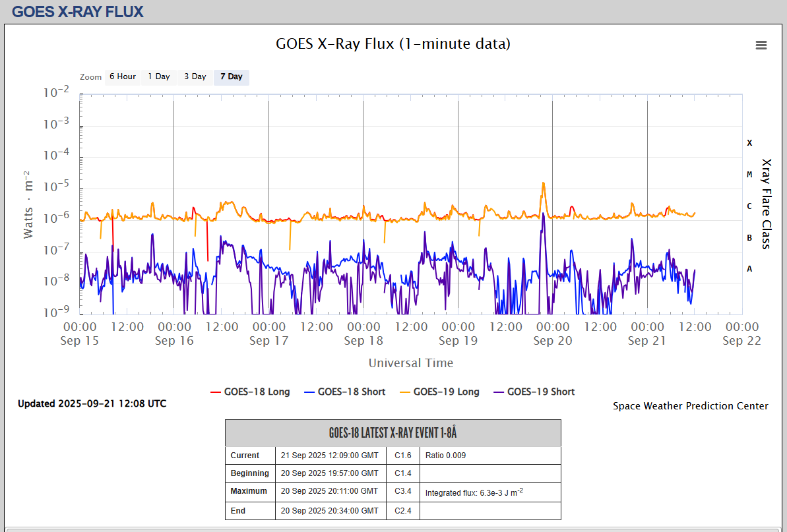This screenshot has height=532, width=787.
Task: Select the C3.4 Maximum class cell
Action: [x=402, y=491]
